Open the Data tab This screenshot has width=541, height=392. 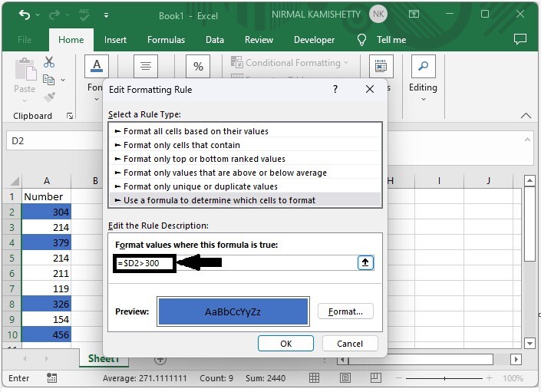(215, 40)
